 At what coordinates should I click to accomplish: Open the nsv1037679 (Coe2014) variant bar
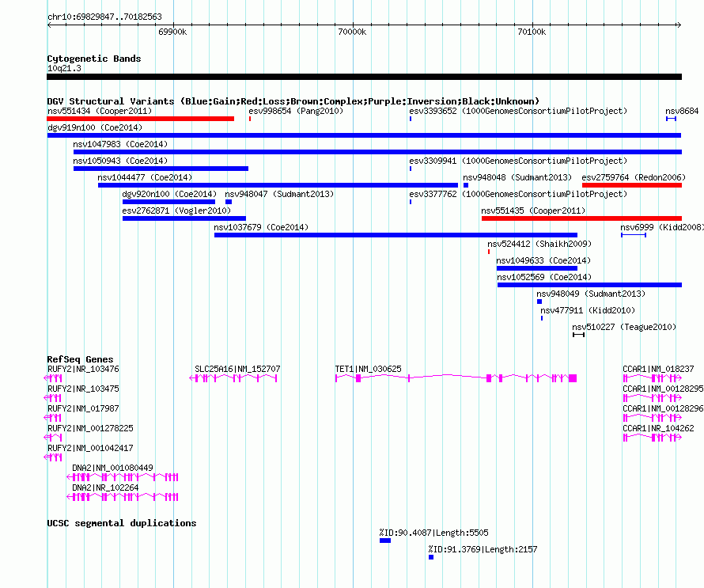[x=396, y=235]
